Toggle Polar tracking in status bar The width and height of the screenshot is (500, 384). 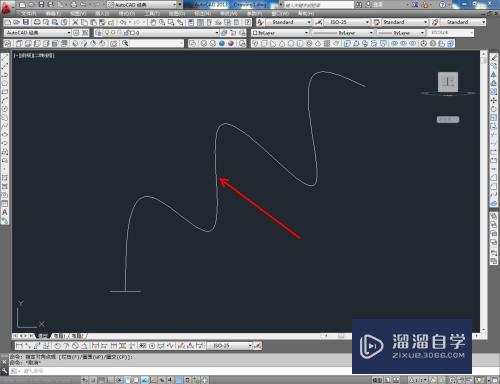tap(119, 380)
